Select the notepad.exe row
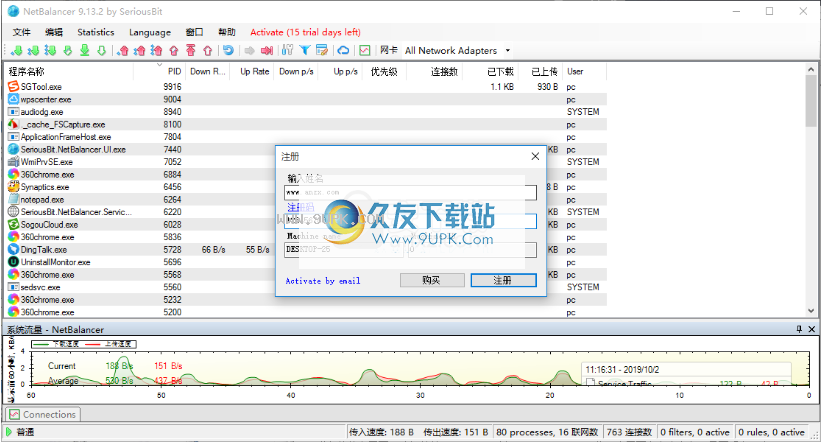This screenshot has height=444, width=825. [x=307, y=200]
